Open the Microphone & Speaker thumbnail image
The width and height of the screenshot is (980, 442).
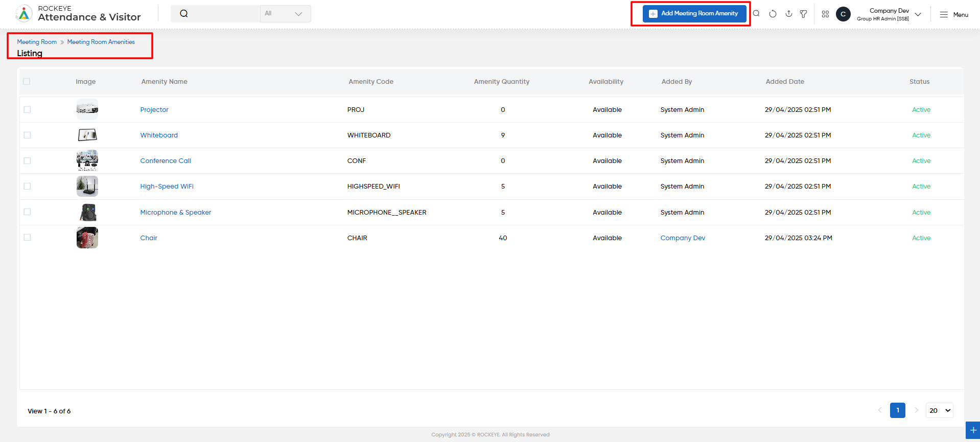tap(87, 212)
